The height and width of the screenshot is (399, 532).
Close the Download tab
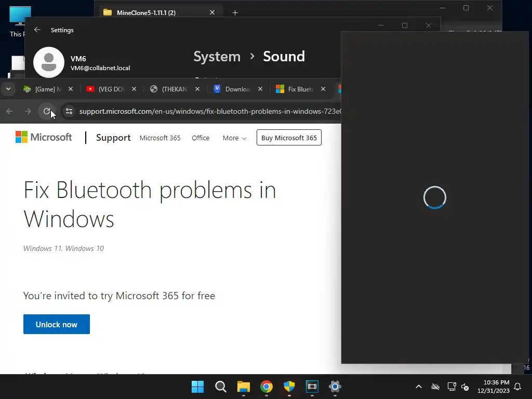[x=260, y=89]
